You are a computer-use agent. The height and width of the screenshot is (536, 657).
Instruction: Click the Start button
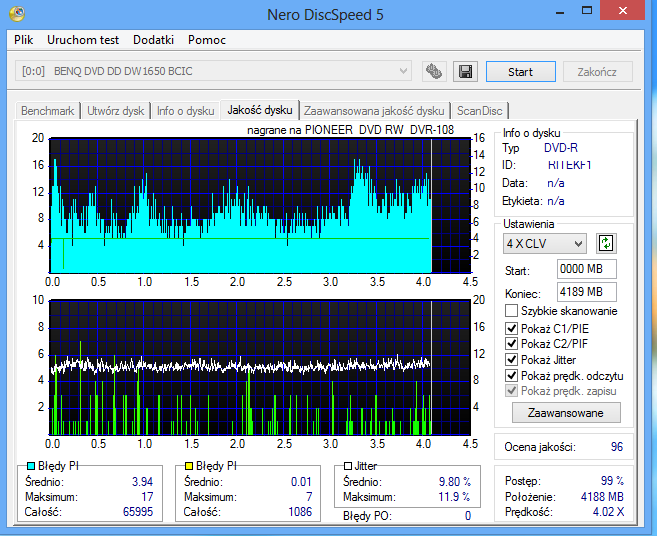coord(521,72)
